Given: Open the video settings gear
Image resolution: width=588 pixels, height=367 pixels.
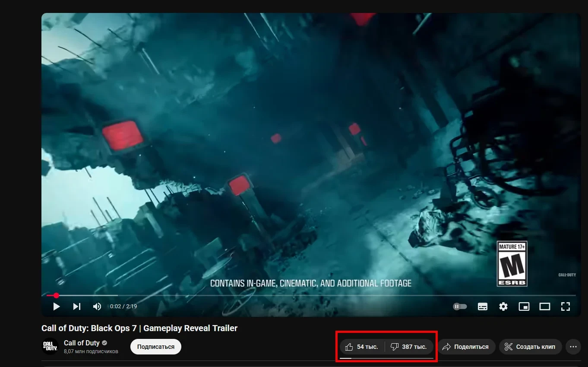Looking at the screenshot, I should pos(503,306).
